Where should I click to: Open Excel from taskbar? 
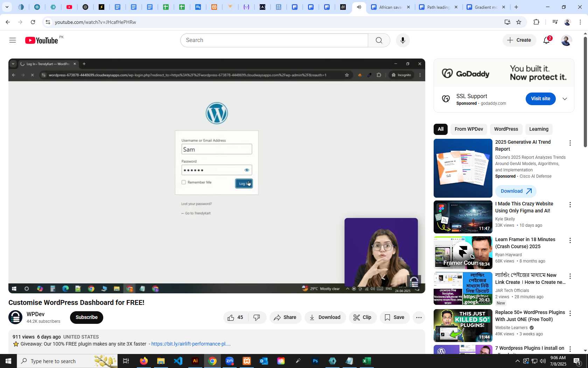point(367,361)
